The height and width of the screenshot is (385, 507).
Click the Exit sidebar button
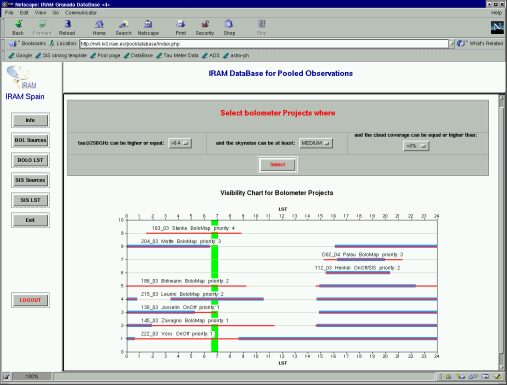pyautogui.click(x=30, y=220)
